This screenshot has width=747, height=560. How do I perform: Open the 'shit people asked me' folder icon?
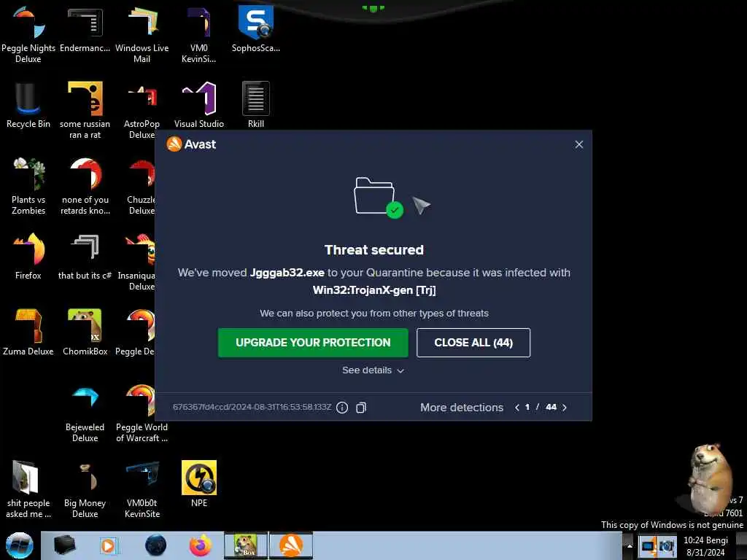[x=28, y=489]
